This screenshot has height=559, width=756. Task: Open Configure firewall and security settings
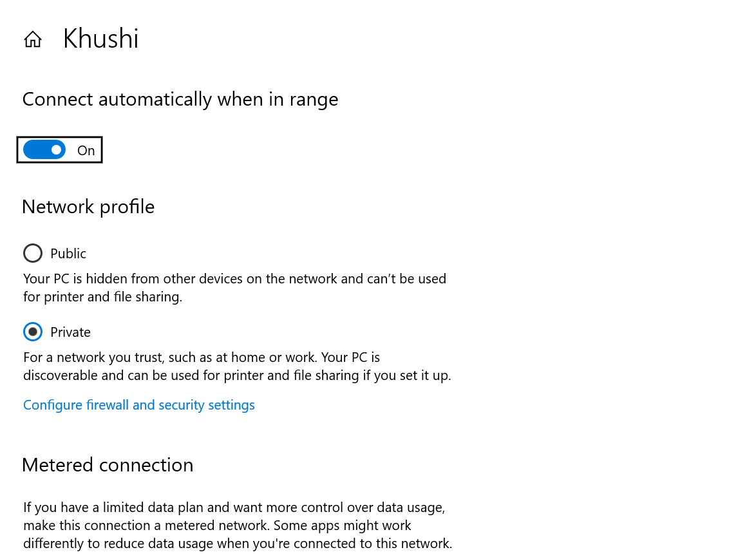pyautogui.click(x=138, y=404)
